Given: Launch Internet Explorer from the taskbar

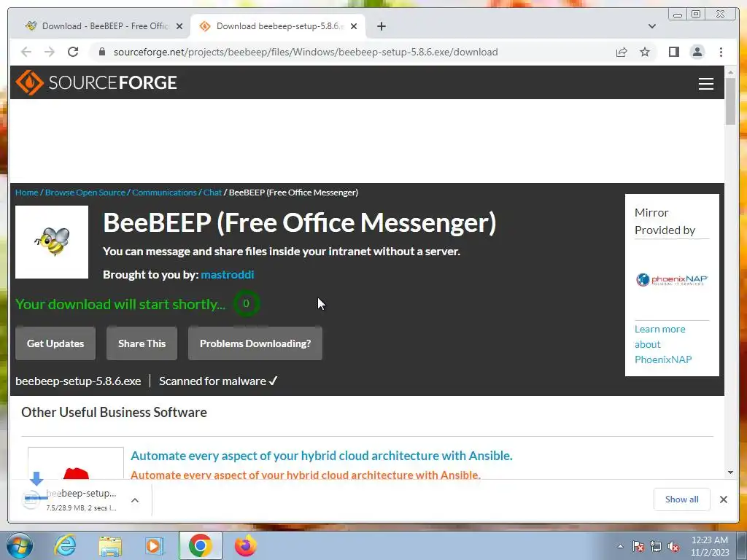Looking at the screenshot, I should coord(65,545).
